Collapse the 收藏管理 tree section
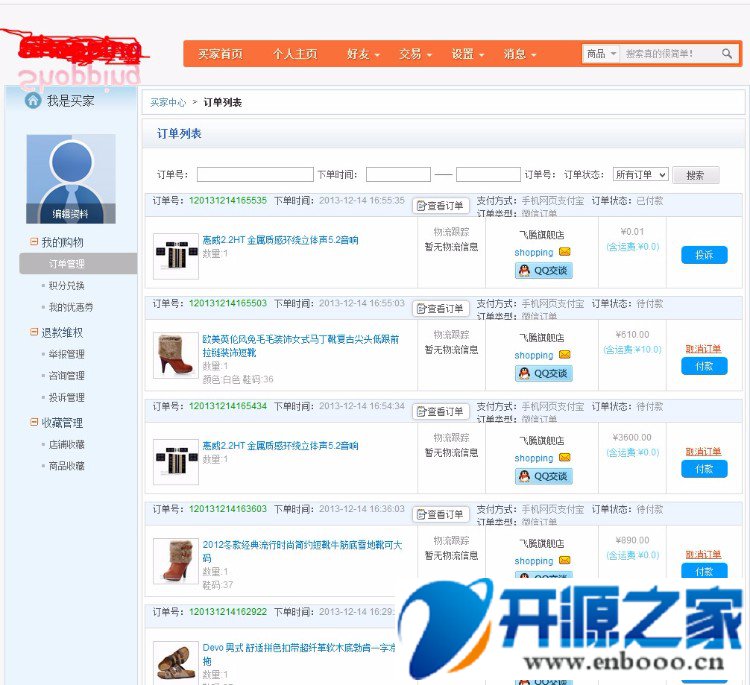Screen dimensions: 750x685 pos(34,422)
